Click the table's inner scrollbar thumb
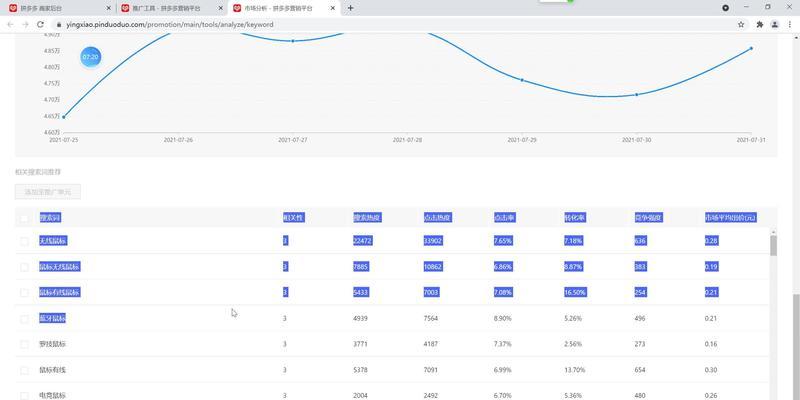This screenshot has width=800, height=400. [x=773, y=245]
